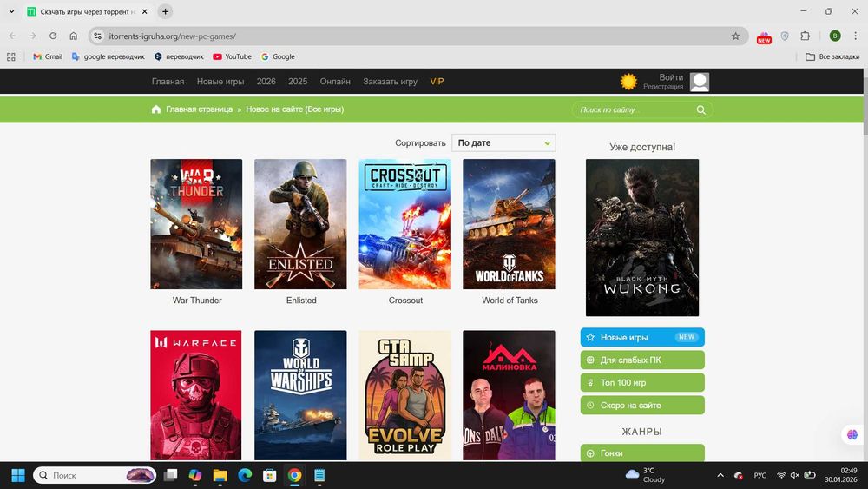Click the browser address bar
868x489 pixels.
point(418,36)
